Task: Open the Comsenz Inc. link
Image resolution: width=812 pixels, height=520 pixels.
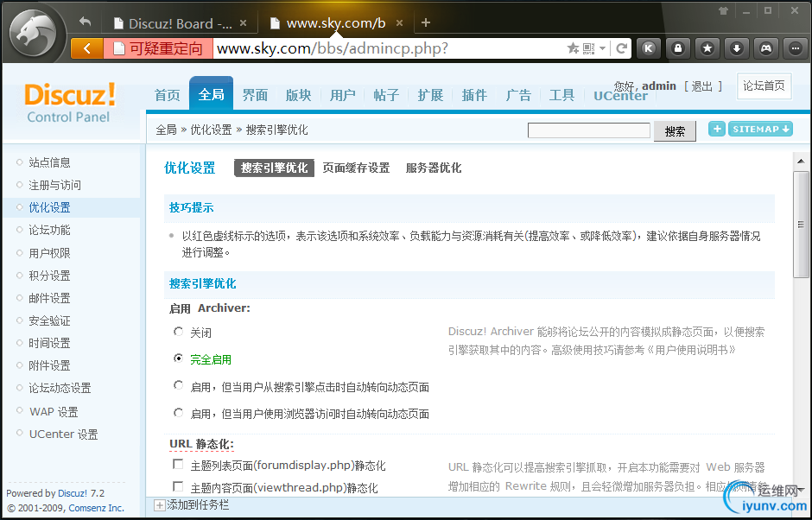Action: click(97, 508)
